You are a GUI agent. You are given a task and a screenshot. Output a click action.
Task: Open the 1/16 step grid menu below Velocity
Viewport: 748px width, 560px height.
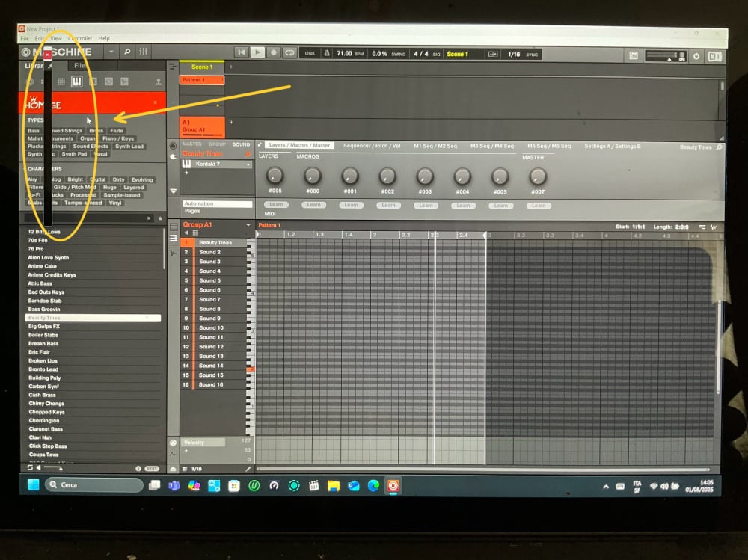click(x=196, y=469)
